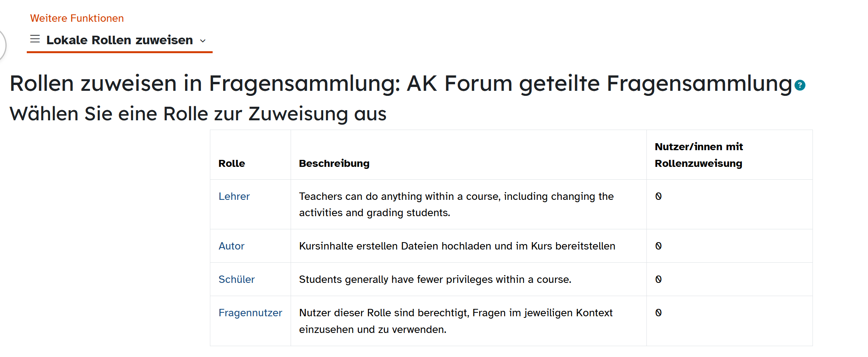Click the Lehrer description about teachers

tap(456, 204)
